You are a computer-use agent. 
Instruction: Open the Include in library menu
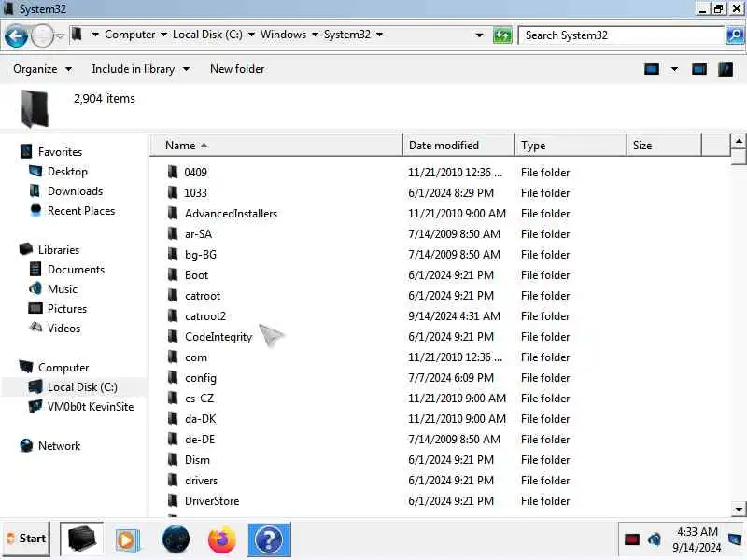click(x=141, y=69)
